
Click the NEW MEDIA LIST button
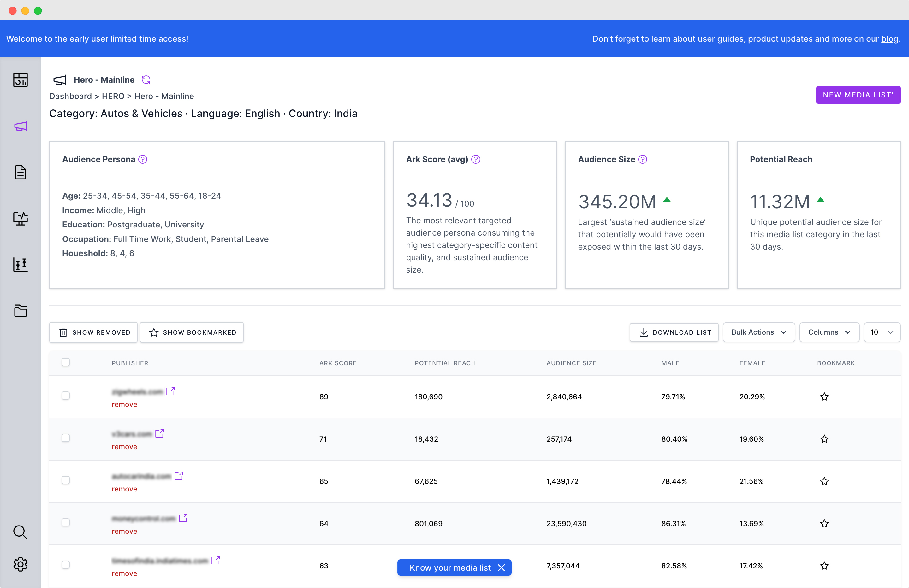[x=858, y=95]
